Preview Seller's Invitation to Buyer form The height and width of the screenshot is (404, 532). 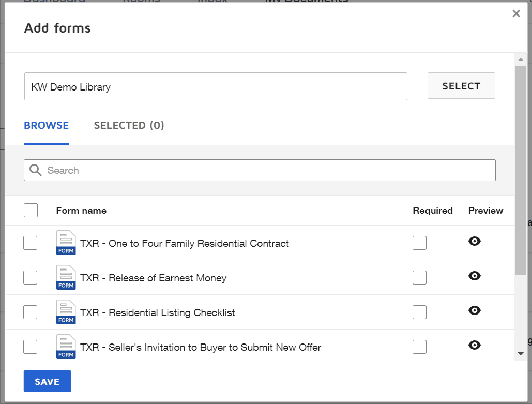474,345
